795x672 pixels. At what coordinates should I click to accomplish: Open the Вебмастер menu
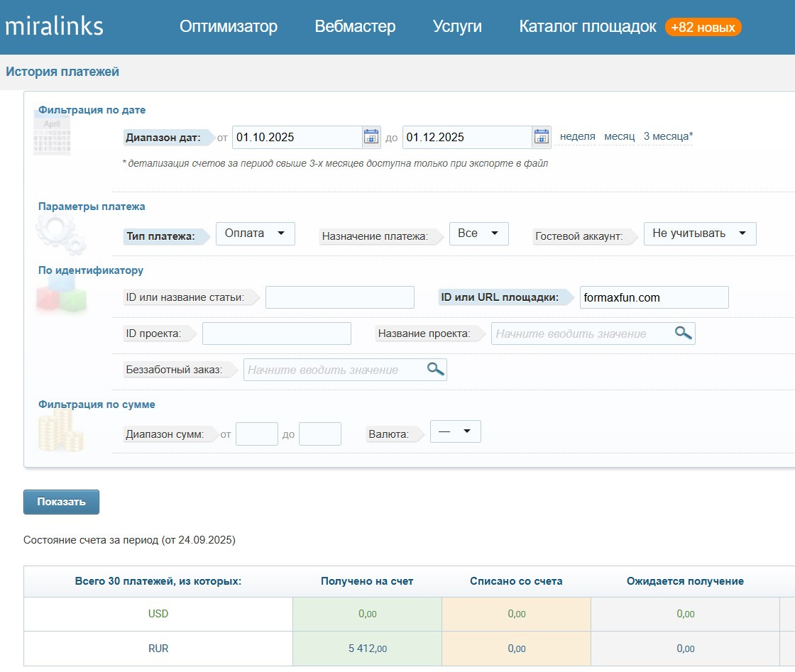coord(355,26)
